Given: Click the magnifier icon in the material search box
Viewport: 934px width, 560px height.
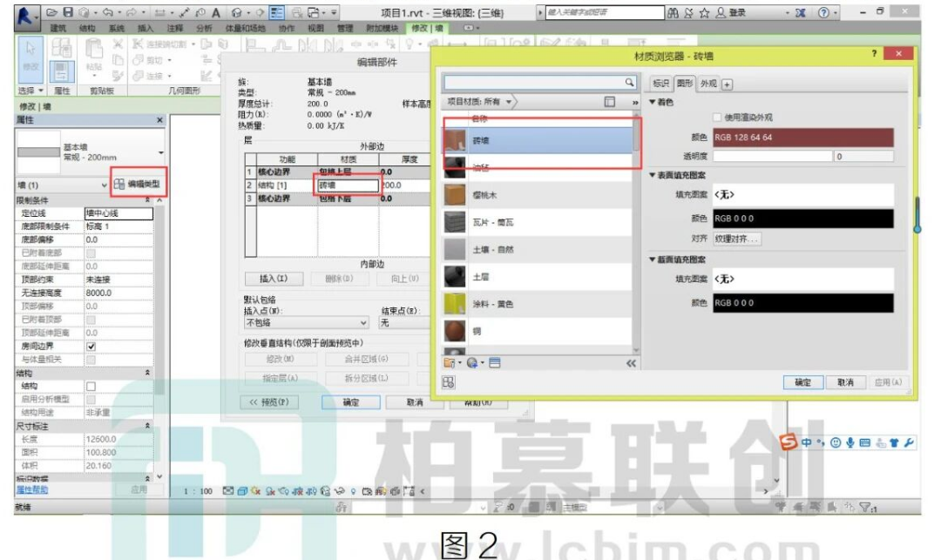Looking at the screenshot, I should coord(629,82).
